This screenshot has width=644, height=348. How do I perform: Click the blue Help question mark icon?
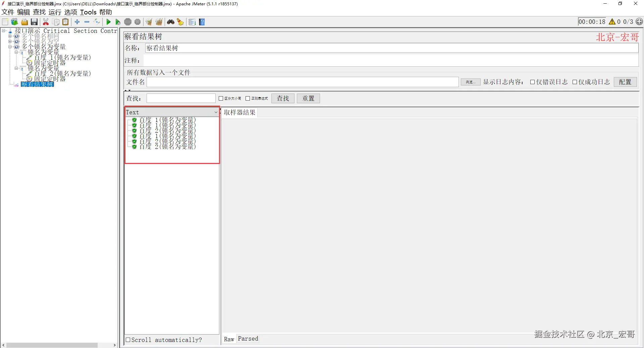[x=202, y=22]
